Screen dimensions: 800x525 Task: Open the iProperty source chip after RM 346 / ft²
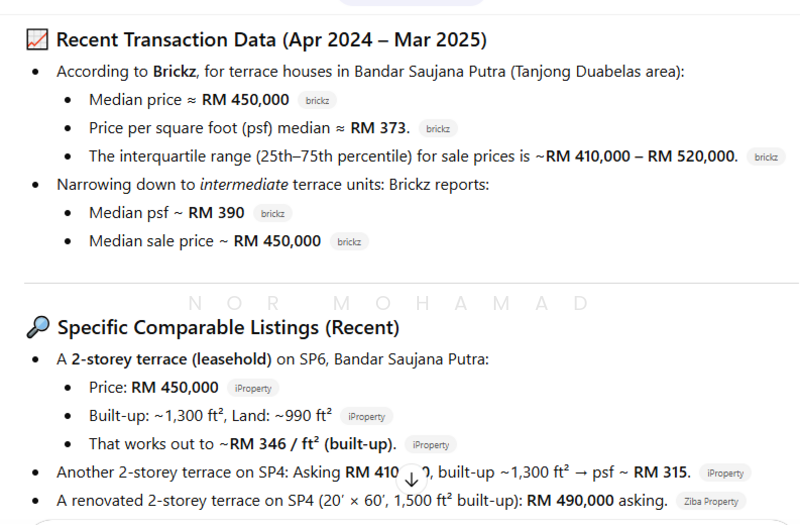pos(431,445)
